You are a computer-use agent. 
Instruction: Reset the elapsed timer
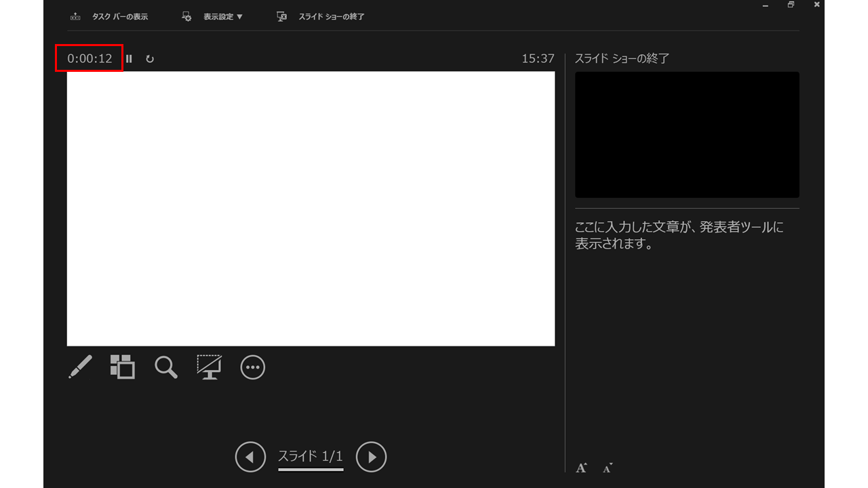pos(150,59)
